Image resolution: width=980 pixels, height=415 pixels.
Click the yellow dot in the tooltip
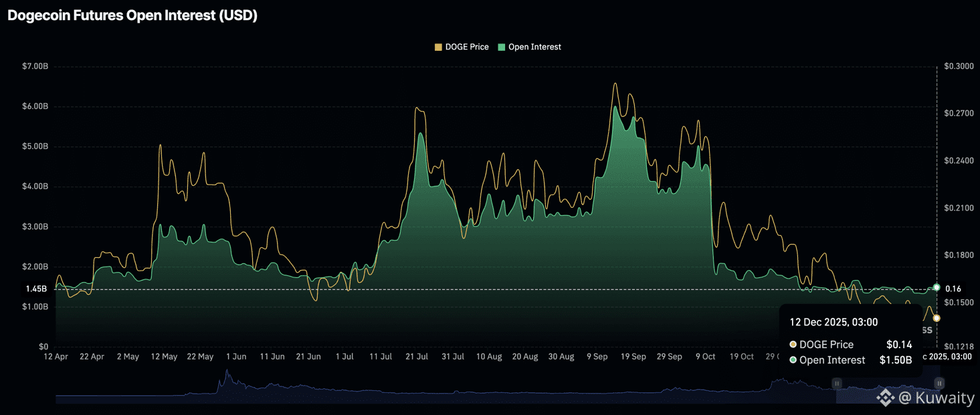coord(793,345)
